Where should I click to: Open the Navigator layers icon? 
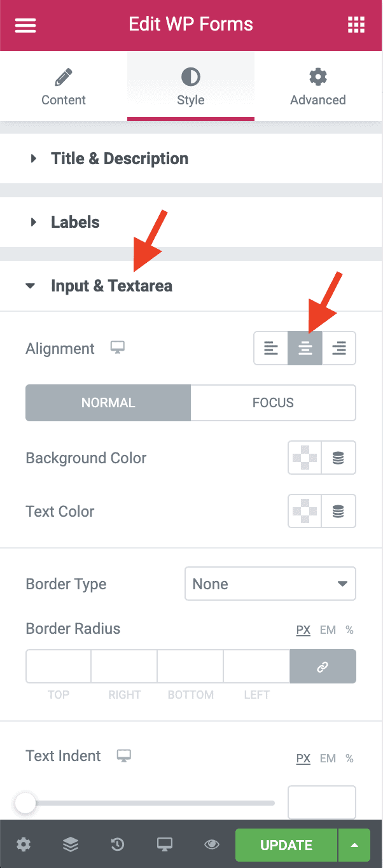point(71,844)
